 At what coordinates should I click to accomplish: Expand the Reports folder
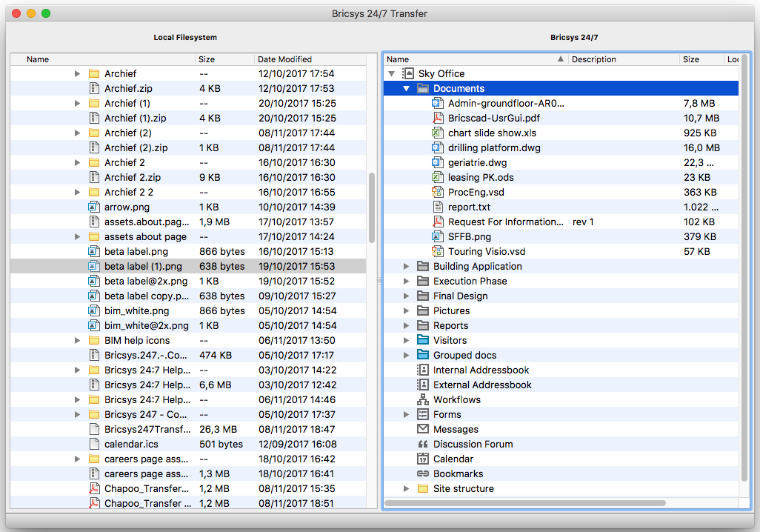point(406,325)
